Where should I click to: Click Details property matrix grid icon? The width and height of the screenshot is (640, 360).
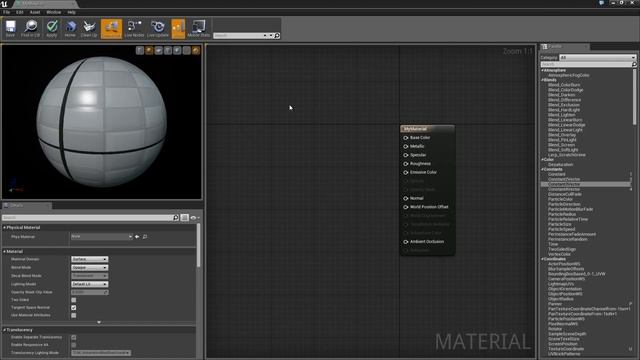click(x=184, y=218)
